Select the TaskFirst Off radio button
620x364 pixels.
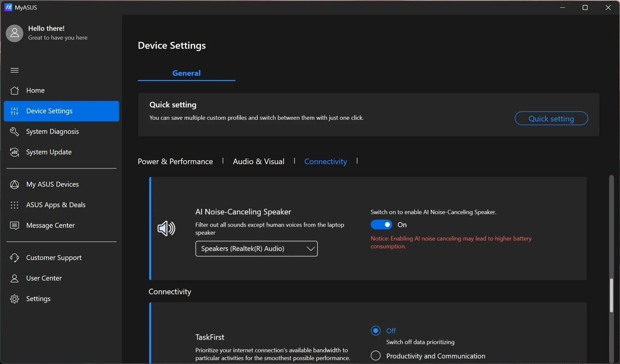[376, 330]
